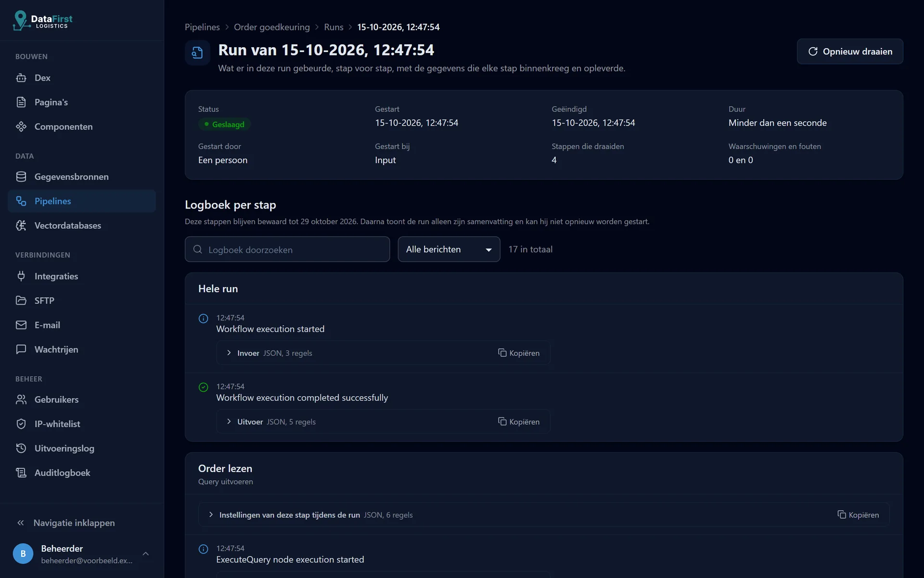Click Pipelines breadcrumb link

202,27
